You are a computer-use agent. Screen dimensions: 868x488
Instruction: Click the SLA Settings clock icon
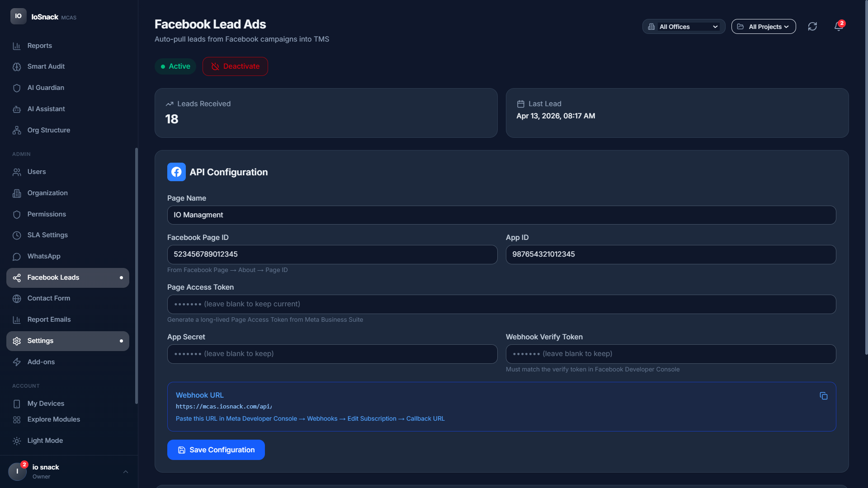(17, 235)
